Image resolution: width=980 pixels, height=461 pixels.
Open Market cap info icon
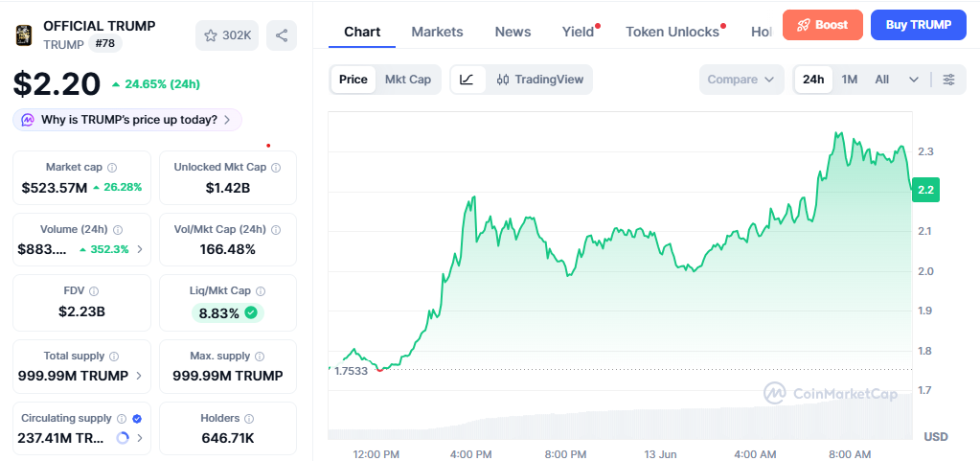112,168
